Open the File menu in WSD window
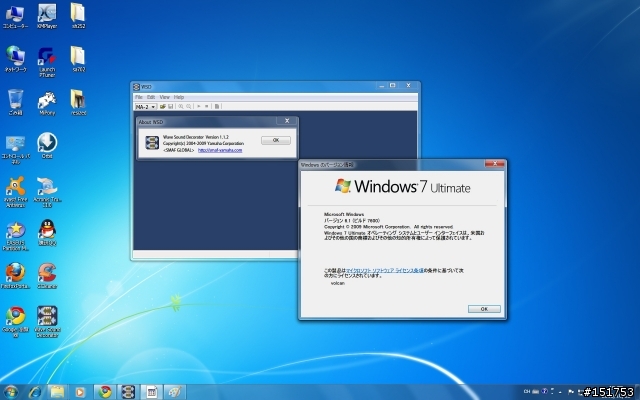This screenshot has width=640, height=400. pyautogui.click(x=139, y=97)
